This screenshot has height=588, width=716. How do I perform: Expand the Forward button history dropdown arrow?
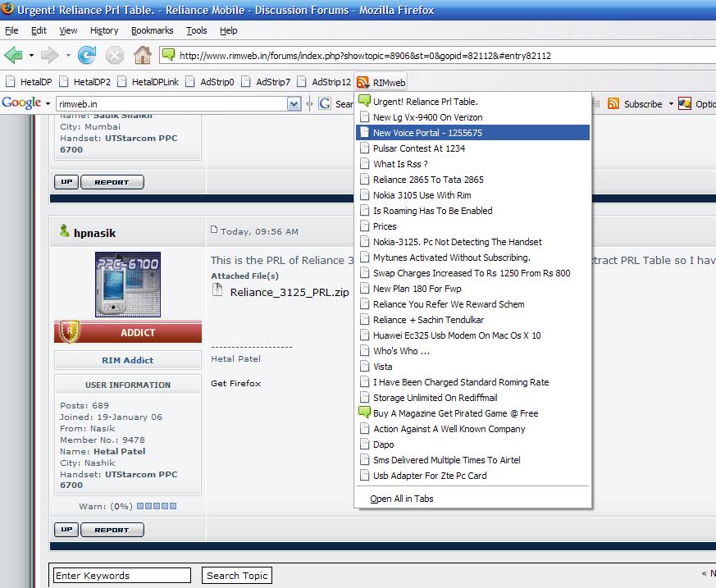68,56
